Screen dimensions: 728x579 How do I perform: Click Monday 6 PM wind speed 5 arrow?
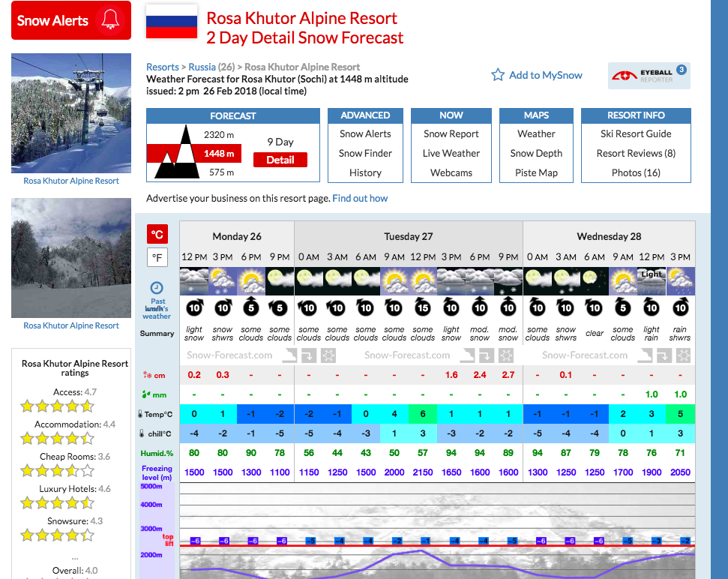[x=251, y=307]
